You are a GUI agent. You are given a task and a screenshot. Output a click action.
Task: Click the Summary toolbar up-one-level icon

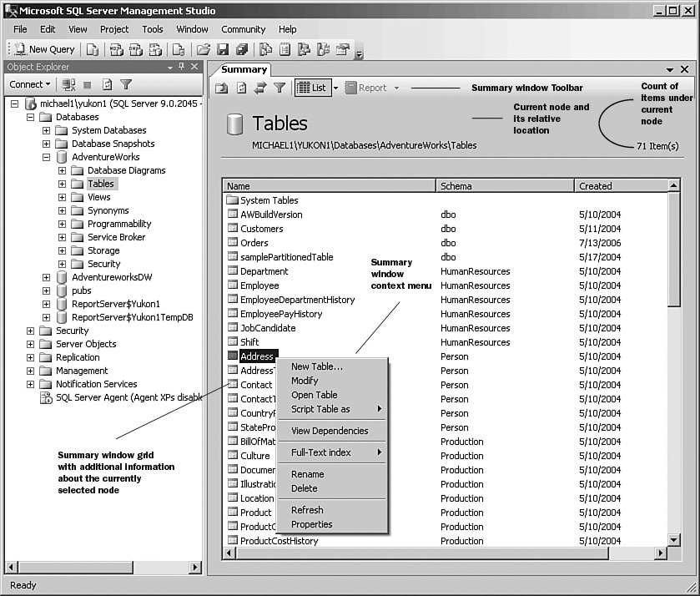(221, 88)
